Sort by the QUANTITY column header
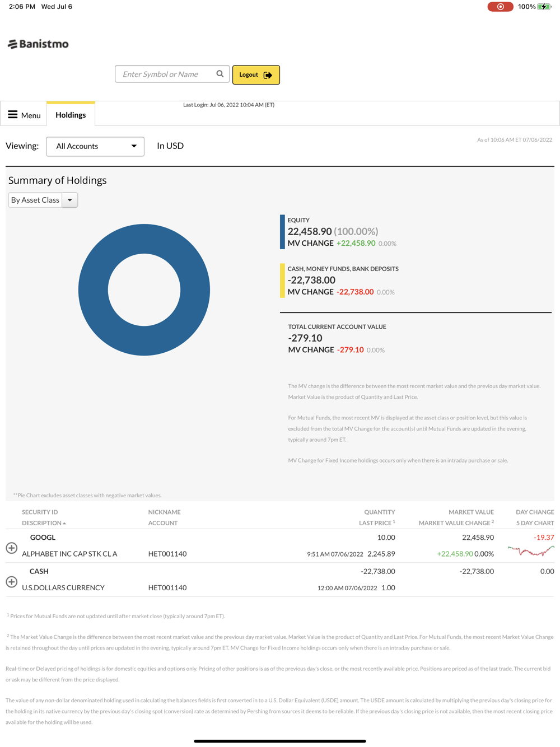Screen dimensions: 560x747 pos(379,512)
